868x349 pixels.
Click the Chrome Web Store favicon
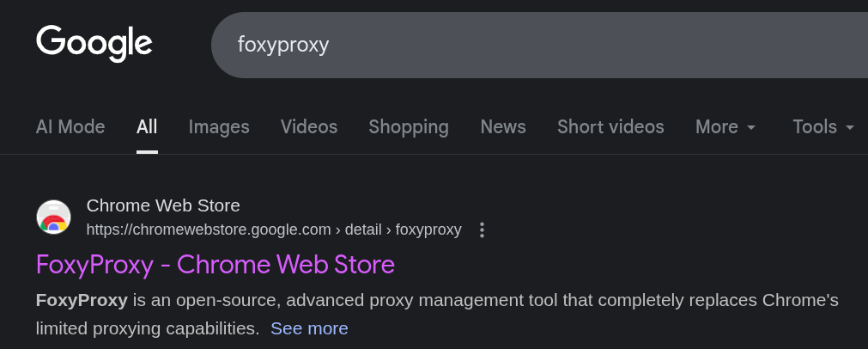point(53,217)
